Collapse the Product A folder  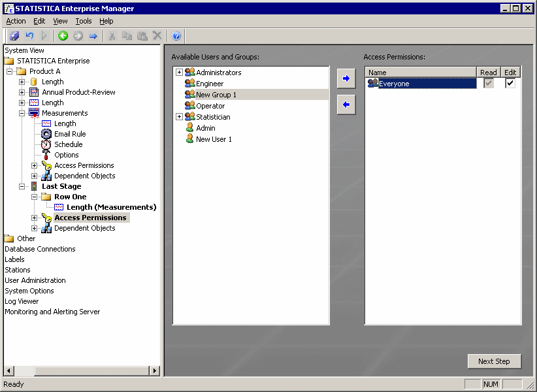(10, 71)
